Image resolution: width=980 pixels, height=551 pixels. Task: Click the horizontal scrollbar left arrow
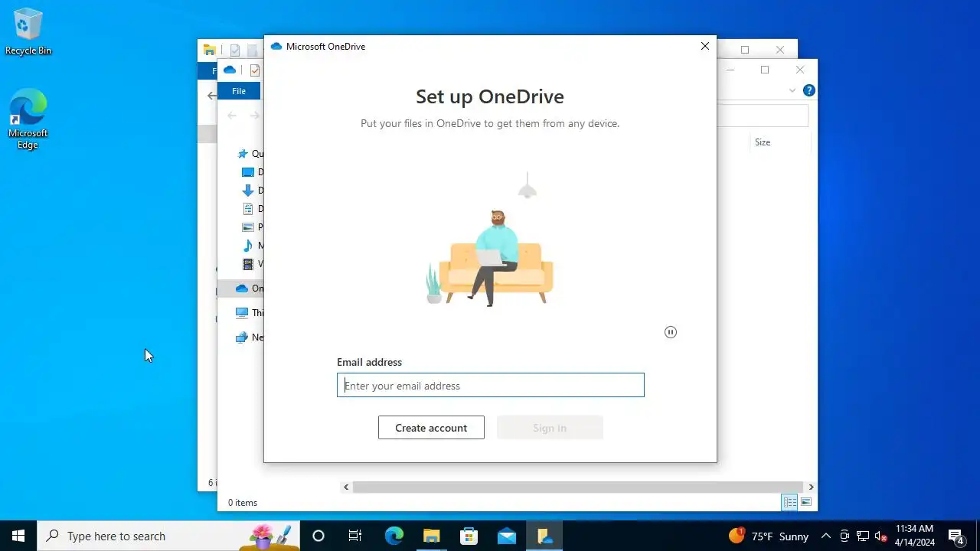click(346, 487)
